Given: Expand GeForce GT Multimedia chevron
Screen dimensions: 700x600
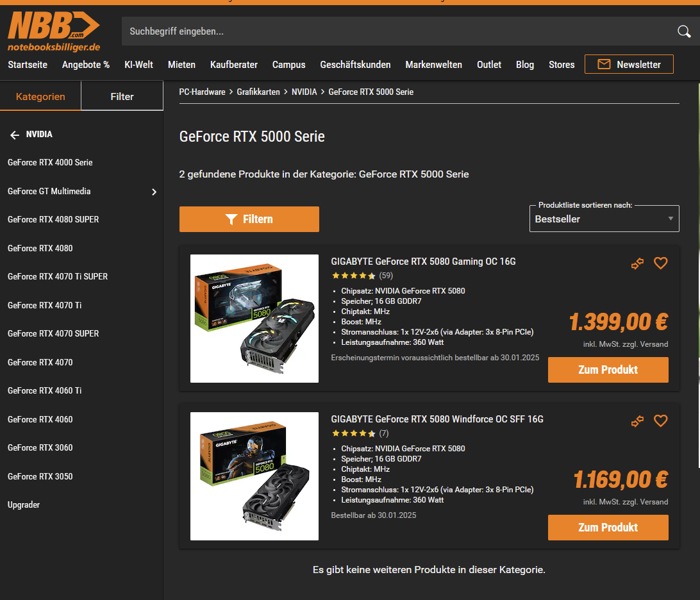Looking at the screenshot, I should tap(154, 192).
